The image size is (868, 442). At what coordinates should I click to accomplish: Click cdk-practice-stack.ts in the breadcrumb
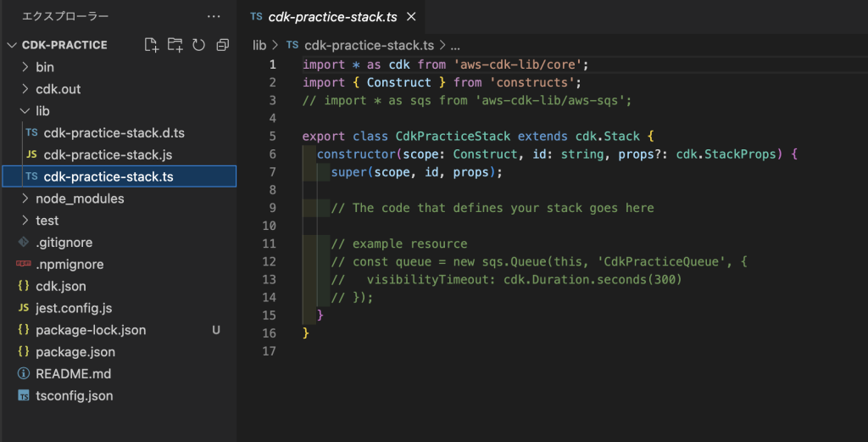371,45
